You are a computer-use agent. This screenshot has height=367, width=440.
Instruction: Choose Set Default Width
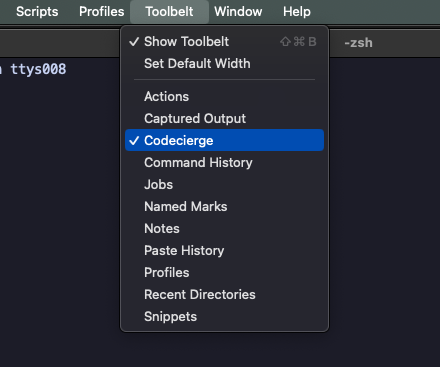point(224,64)
